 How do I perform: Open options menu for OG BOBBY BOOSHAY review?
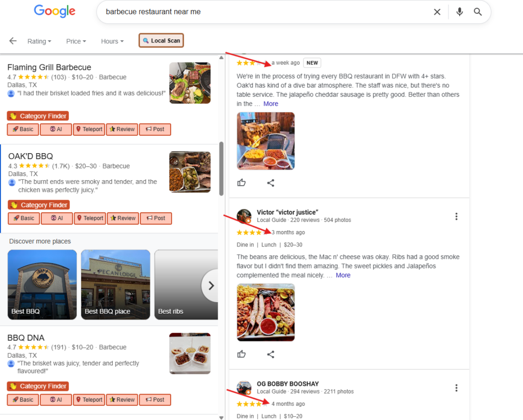coord(456,388)
